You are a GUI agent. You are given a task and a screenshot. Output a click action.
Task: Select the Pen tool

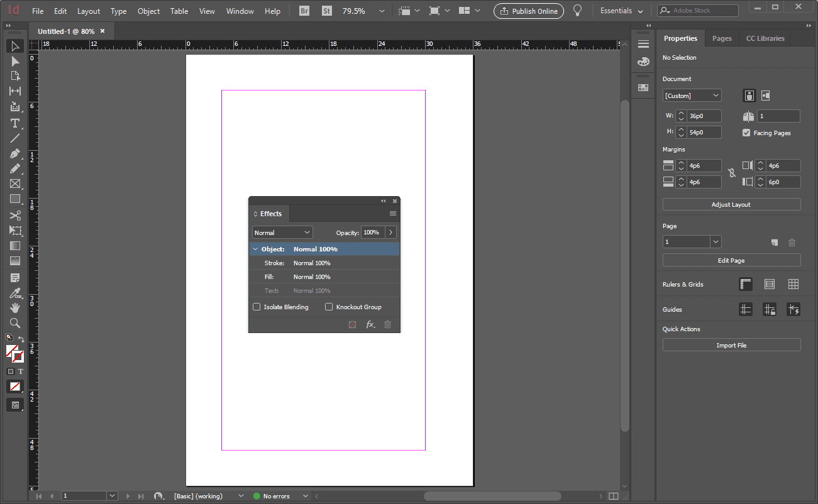(x=15, y=153)
